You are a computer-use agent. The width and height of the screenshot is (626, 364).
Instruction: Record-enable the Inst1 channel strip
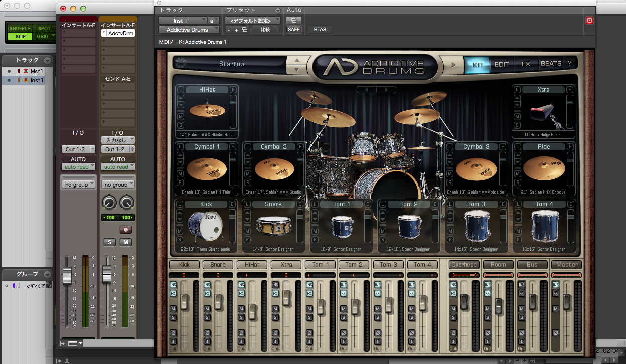[x=125, y=229]
